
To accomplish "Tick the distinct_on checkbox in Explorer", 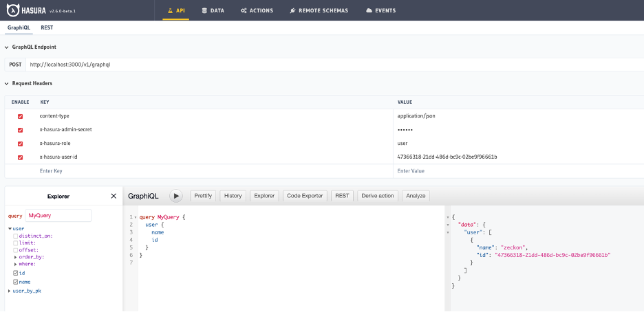I will (16, 236).
